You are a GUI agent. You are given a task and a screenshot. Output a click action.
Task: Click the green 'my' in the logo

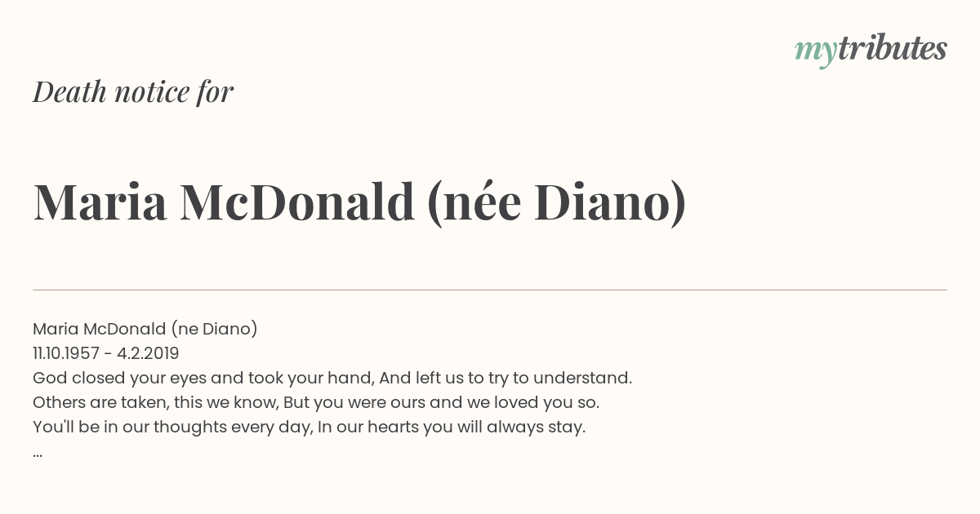click(x=815, y=52)
